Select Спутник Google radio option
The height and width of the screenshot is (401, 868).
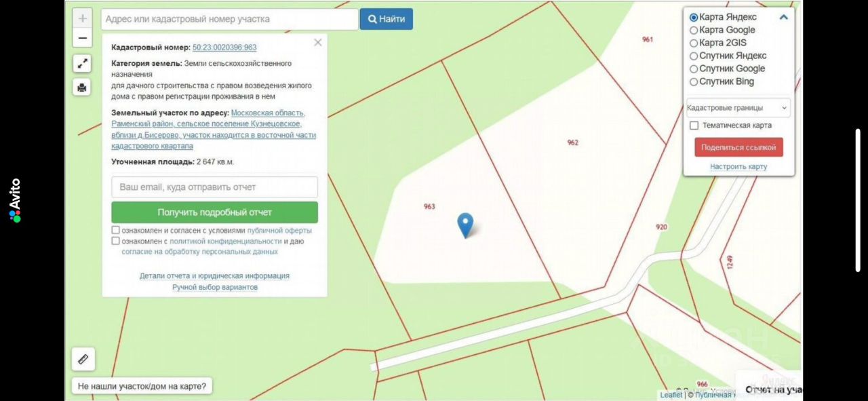click(694, 69)
